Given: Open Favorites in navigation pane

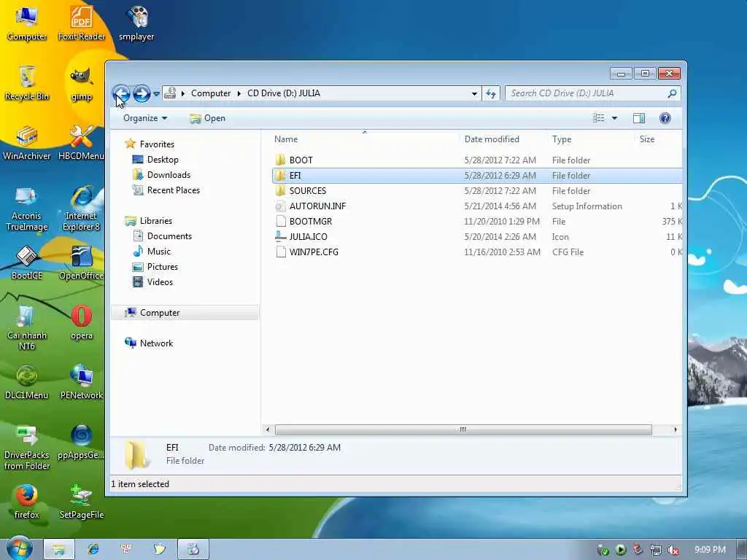Looking at the screenshot, I should pyautogui.click(x=157, y=144).
